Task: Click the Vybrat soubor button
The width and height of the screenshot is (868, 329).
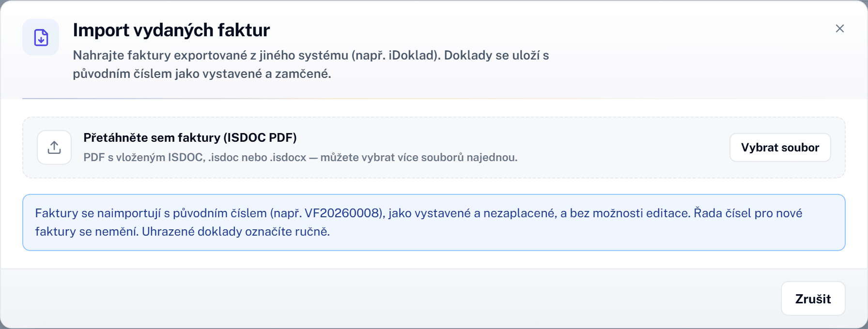Action: (780, 148)
